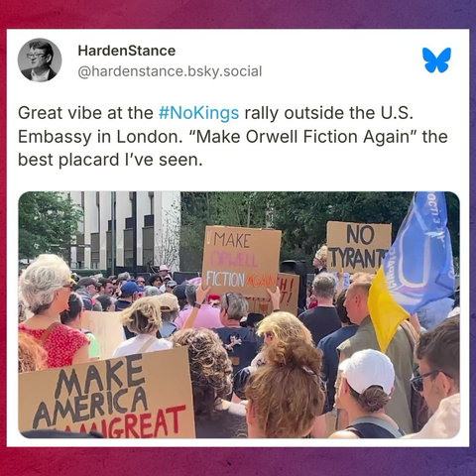The image size is (476, 476).
Task: Follow the #NoKings hashtag link
Action: coord(198,113)
